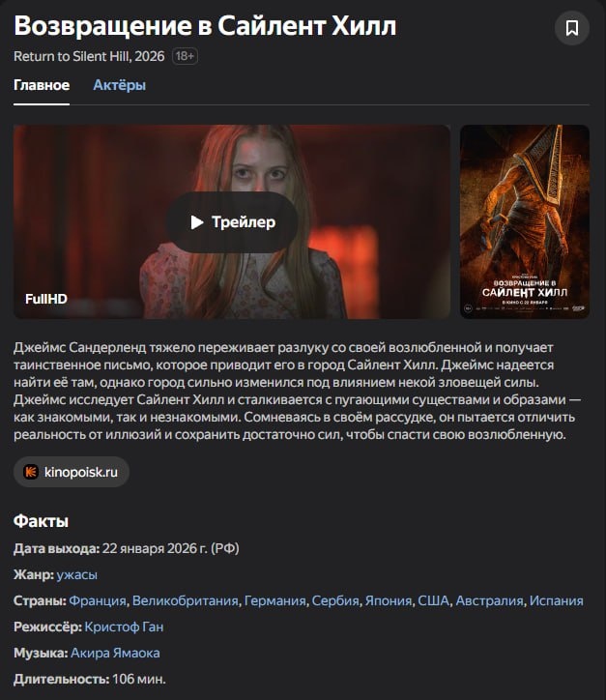Select the Испания country link

[x=556, y=600]
